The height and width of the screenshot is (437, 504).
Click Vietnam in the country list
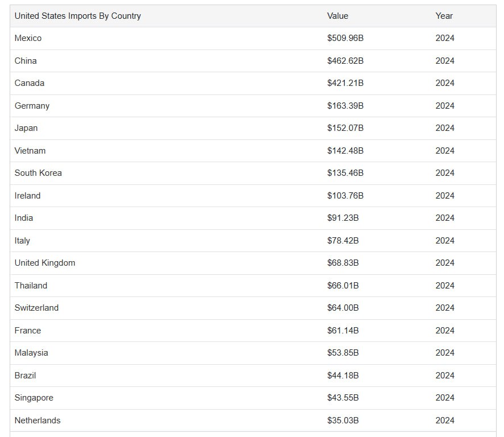[30, 150]
